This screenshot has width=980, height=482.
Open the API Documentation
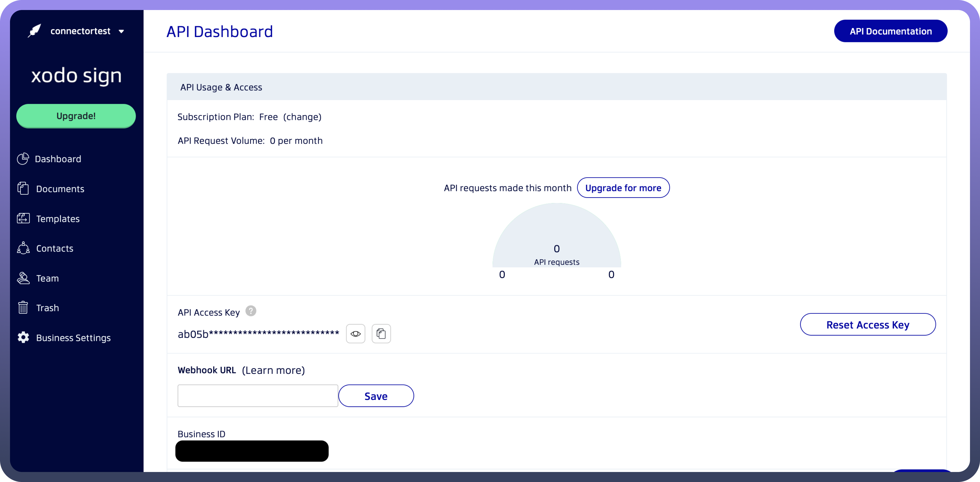[890, 31]
